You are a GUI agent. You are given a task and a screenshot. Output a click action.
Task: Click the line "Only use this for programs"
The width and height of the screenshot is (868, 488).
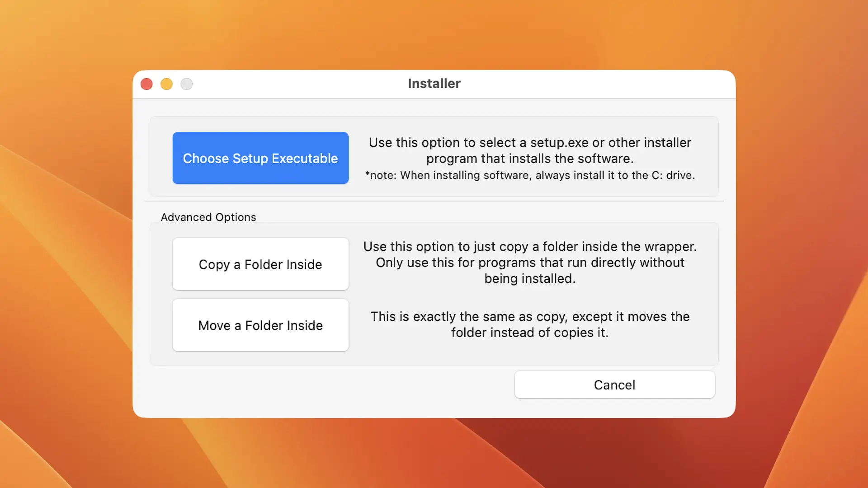point(530,263)
